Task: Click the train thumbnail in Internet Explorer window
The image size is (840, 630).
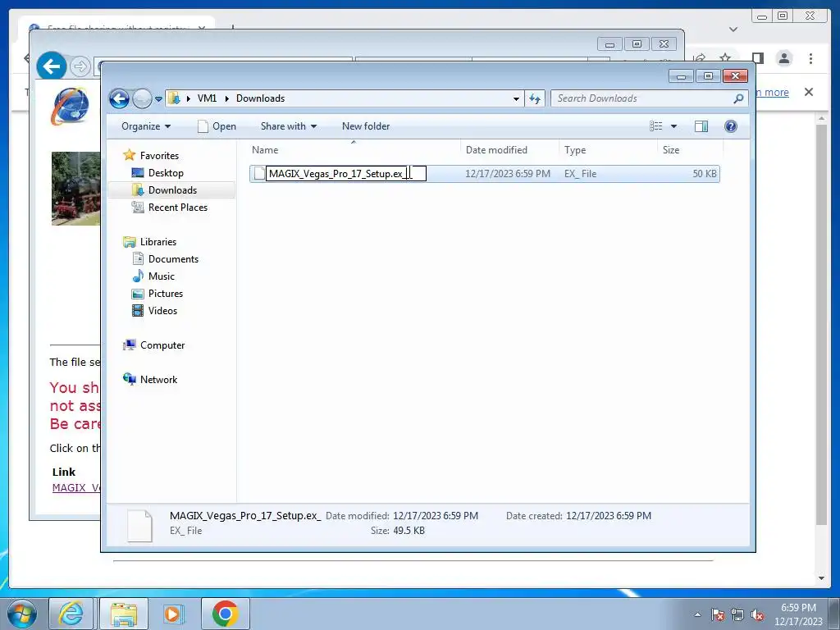Action: coord(75,189)
